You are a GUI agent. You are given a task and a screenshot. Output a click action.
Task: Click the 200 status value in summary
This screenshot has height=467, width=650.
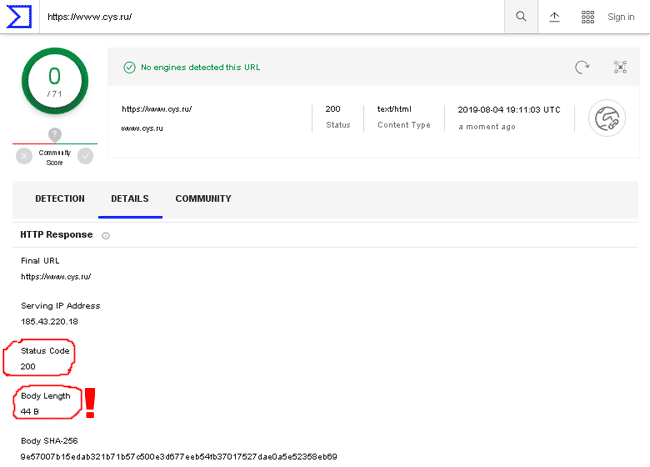point(333,109)
